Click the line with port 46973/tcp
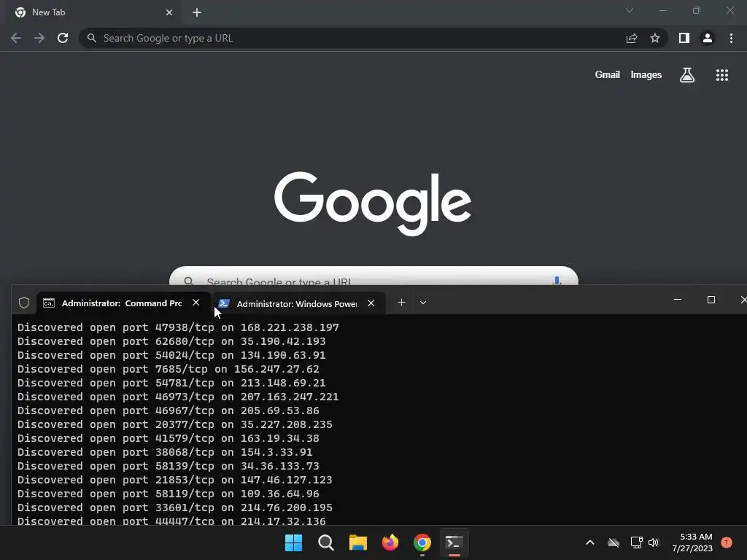747x560 pixels. [x=178, y=397]
